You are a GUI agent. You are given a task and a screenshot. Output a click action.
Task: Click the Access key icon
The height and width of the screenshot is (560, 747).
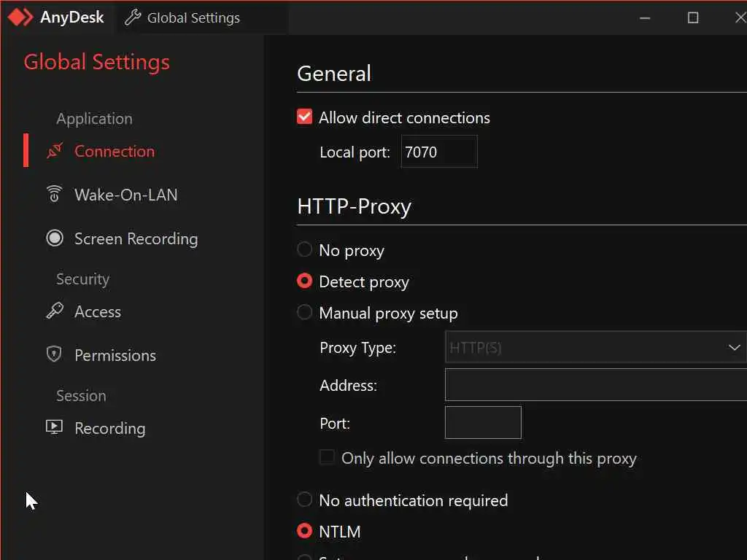[55, 311]
